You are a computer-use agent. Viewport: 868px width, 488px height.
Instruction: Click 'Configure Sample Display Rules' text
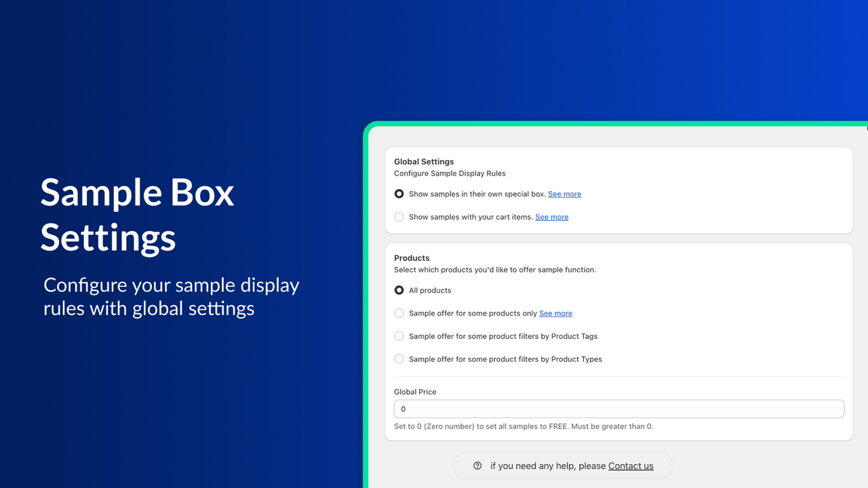[450, 174]
